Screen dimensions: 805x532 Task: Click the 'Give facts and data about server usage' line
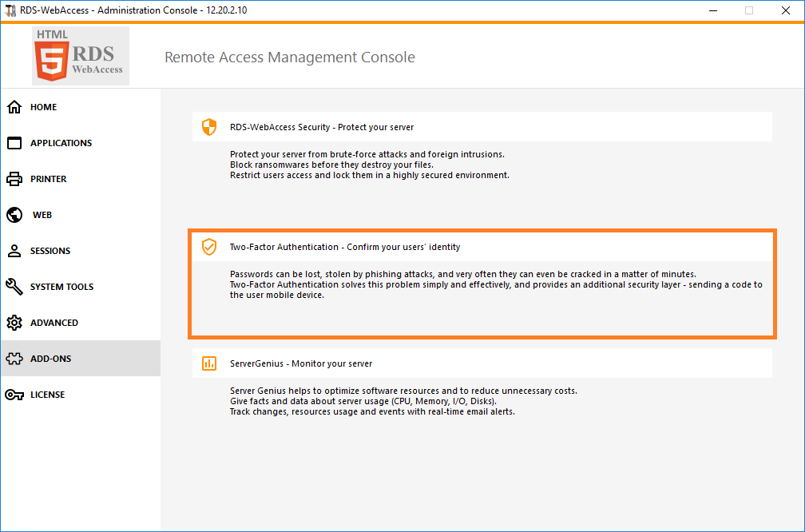click(363, 401)
